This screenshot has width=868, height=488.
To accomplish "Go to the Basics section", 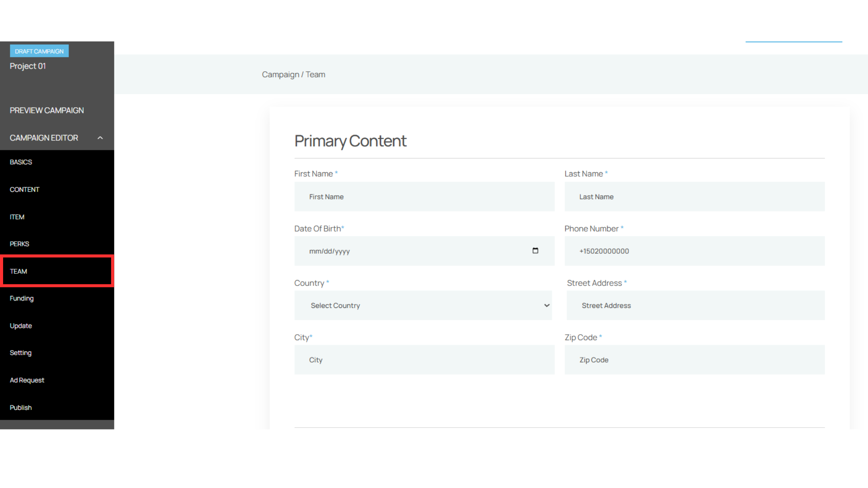I will [x=21, y=162].
